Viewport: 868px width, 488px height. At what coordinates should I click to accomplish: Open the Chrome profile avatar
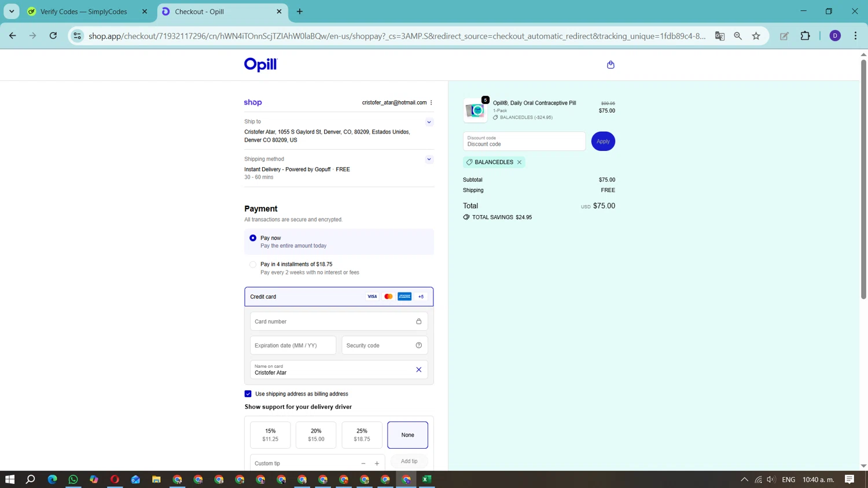click(x=835, y=36)
